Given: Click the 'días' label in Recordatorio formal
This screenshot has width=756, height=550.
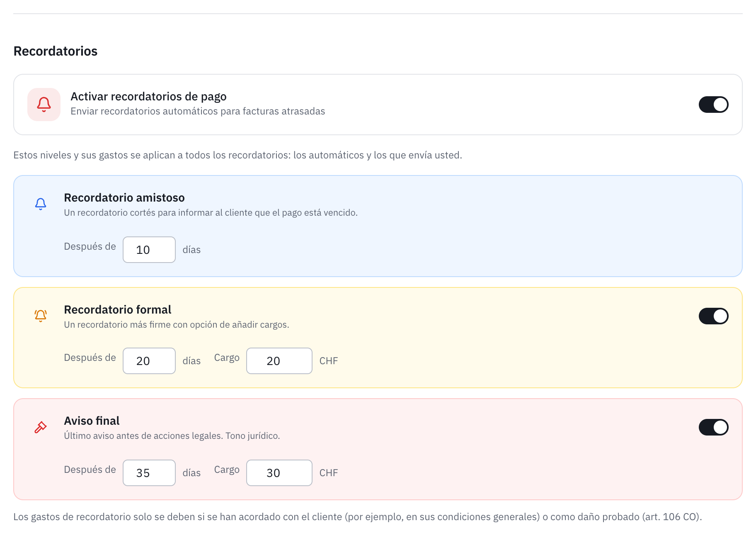Looking at the screenshot, I should click(x=191, y=361).
